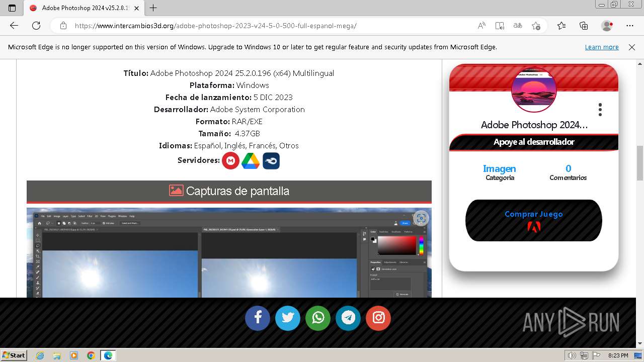Click the translate page icon
644x362 pixels.
[x=518, y=26]
